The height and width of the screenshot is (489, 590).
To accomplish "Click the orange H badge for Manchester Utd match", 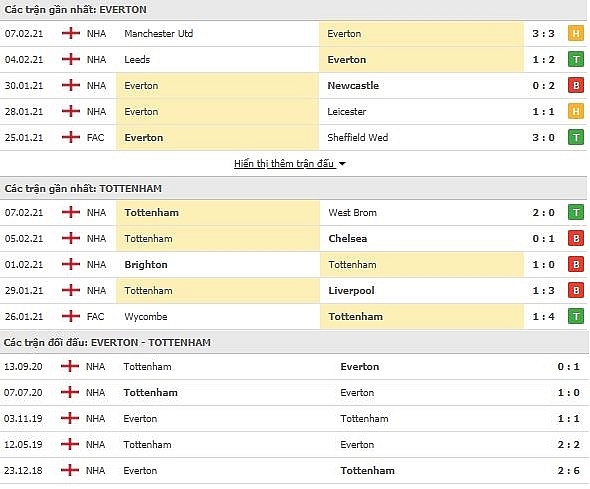I will click(x=576, y=34).
